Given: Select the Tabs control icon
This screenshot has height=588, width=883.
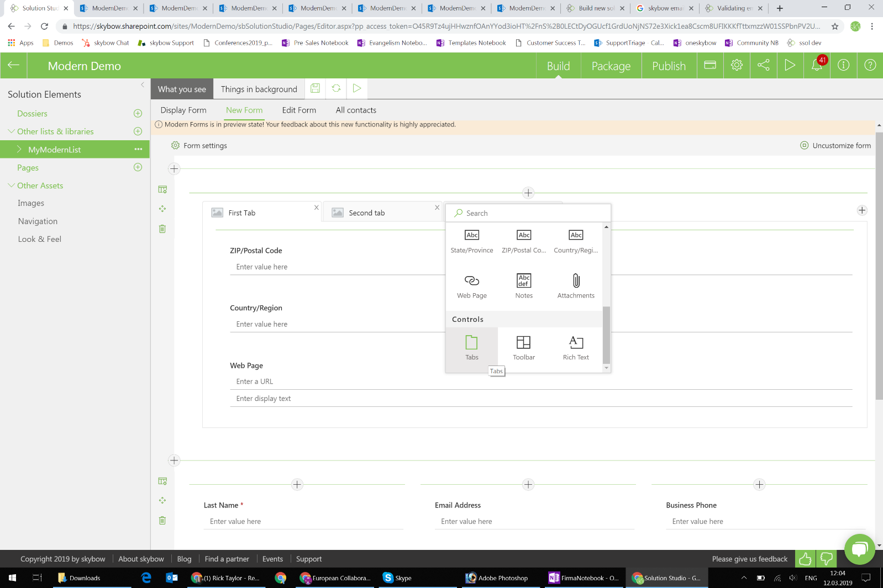Looking at the screenshot, I should click(x=471, y=343).
